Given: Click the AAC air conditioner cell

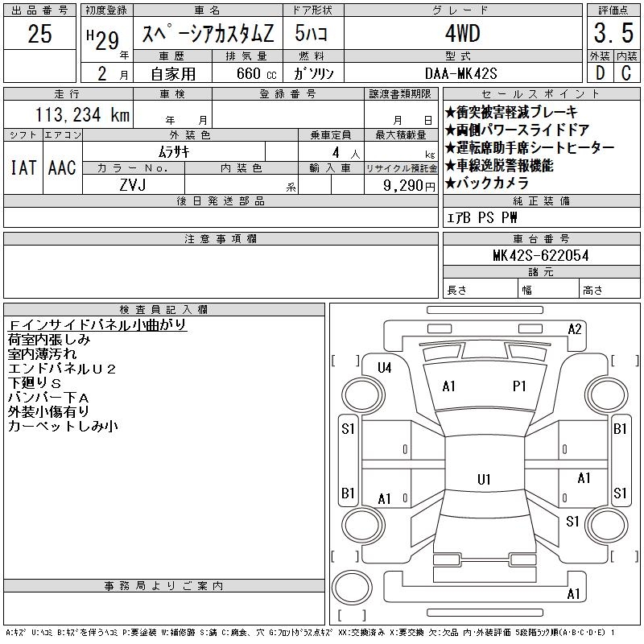Looking at the screenshot, I should coord(62,167).
